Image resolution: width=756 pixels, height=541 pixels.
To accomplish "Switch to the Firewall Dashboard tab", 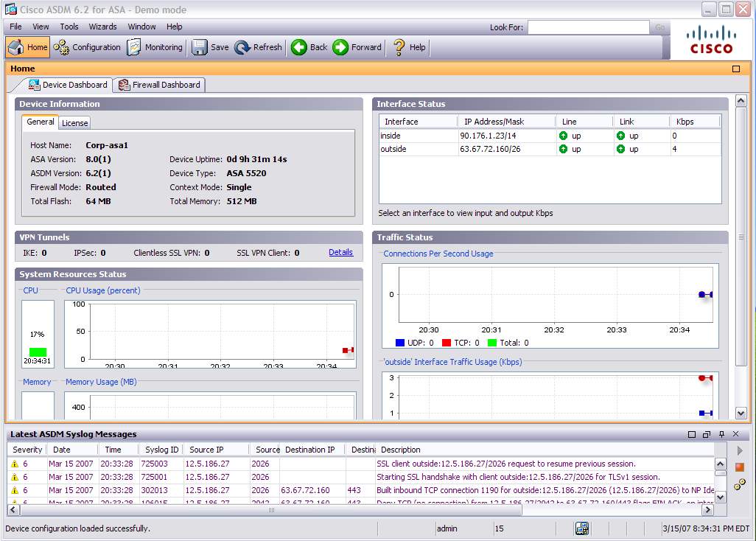I will point(160,85).
